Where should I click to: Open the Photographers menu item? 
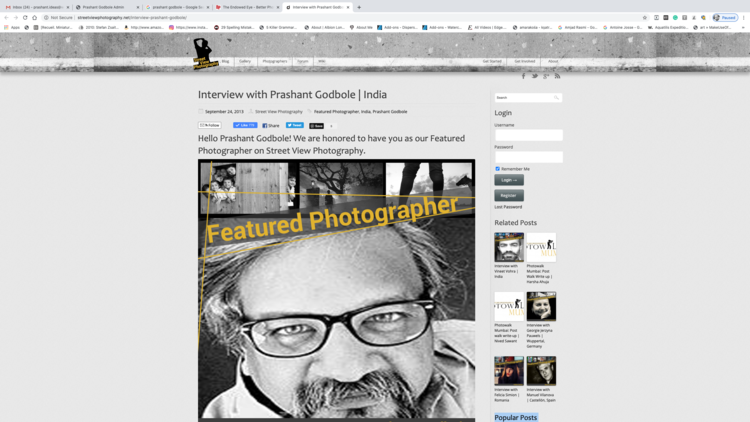pos(274,61)
